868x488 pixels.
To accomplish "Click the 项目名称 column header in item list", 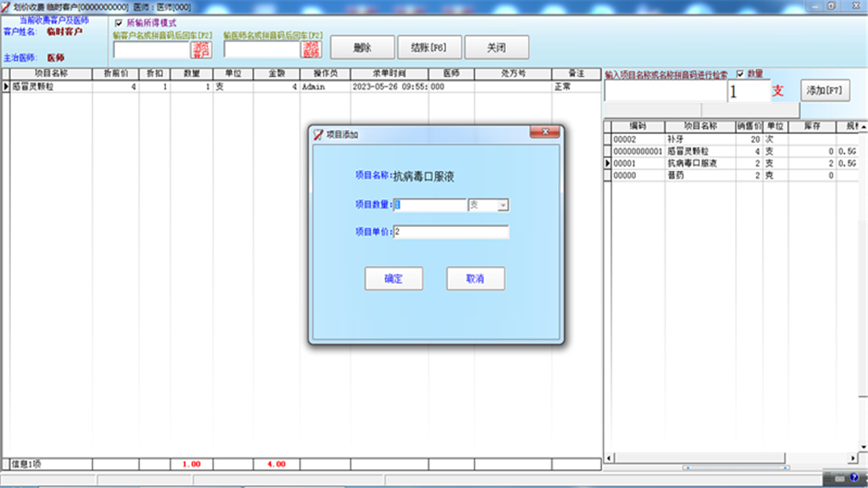I will point(700,126).
